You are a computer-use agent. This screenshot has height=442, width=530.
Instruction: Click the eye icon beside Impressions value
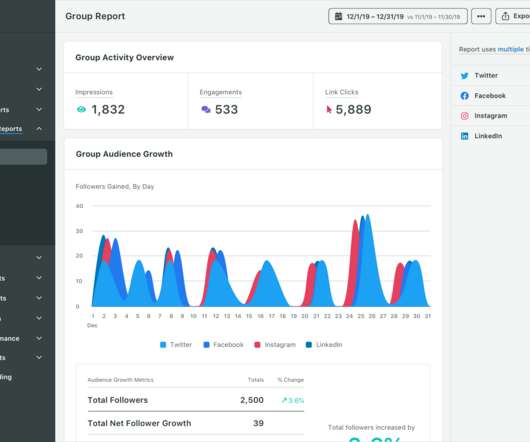pyautogui.click(x=81, y=109)
